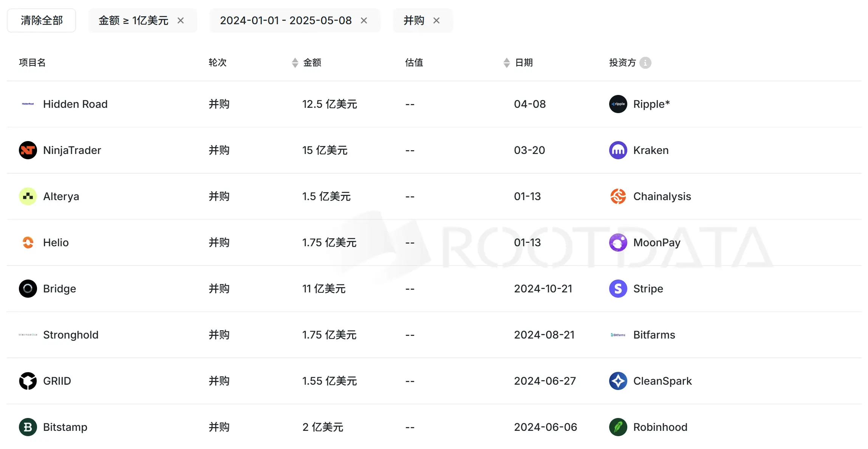Click the Ripple investor logo icon
This screenshot has width=868, height=449.
[x=618, y=104]
